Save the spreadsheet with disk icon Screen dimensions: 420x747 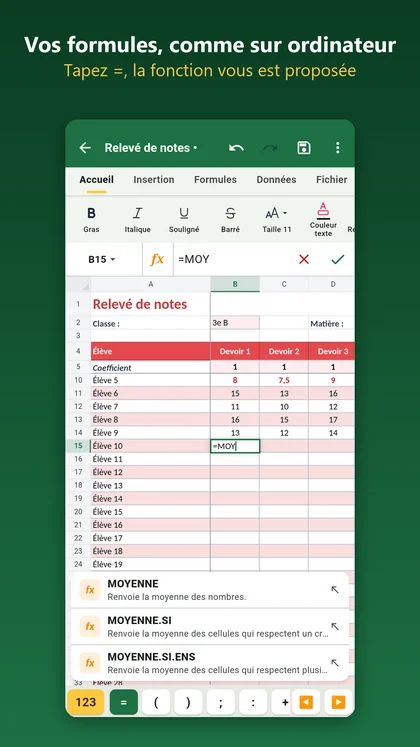click(304, 148)
